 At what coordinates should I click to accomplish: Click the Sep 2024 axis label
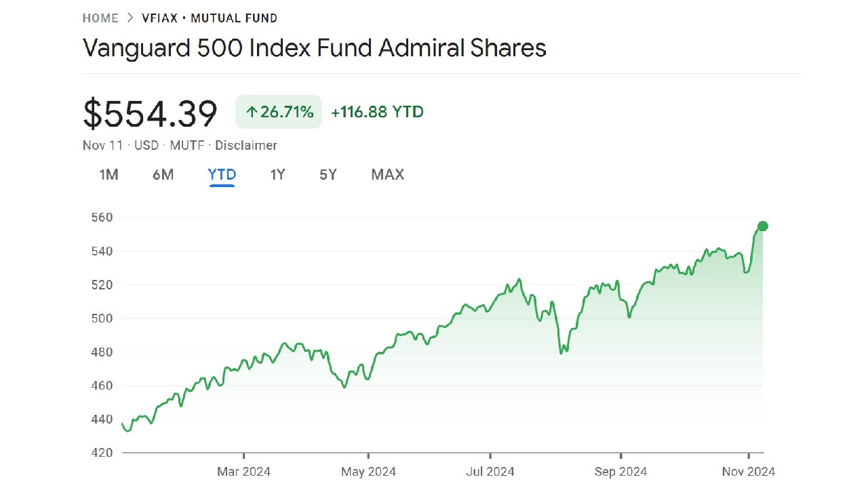click(620, 471)
